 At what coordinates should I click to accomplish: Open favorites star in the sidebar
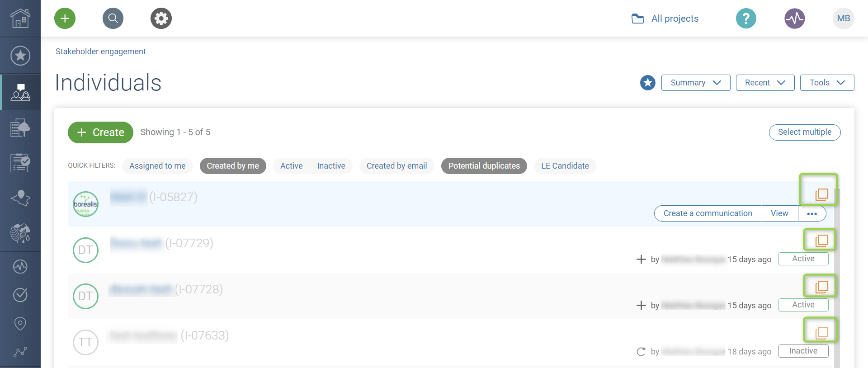pyautogui.click(x=20, y=56)
